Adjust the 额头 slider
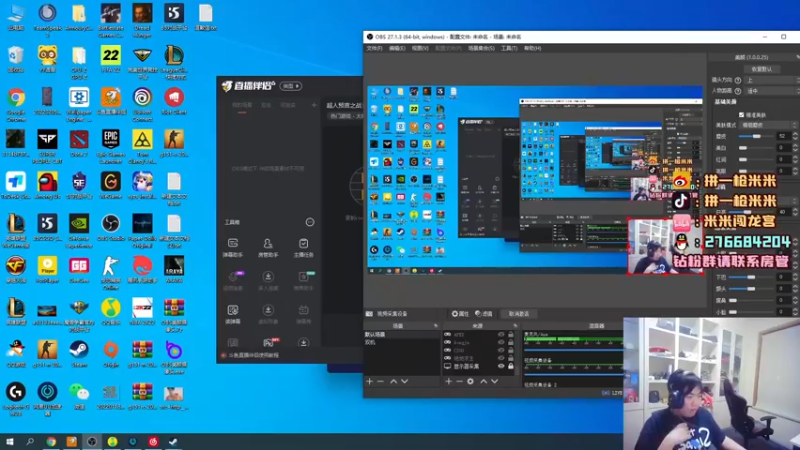800x450 pixels. [751, 289]
